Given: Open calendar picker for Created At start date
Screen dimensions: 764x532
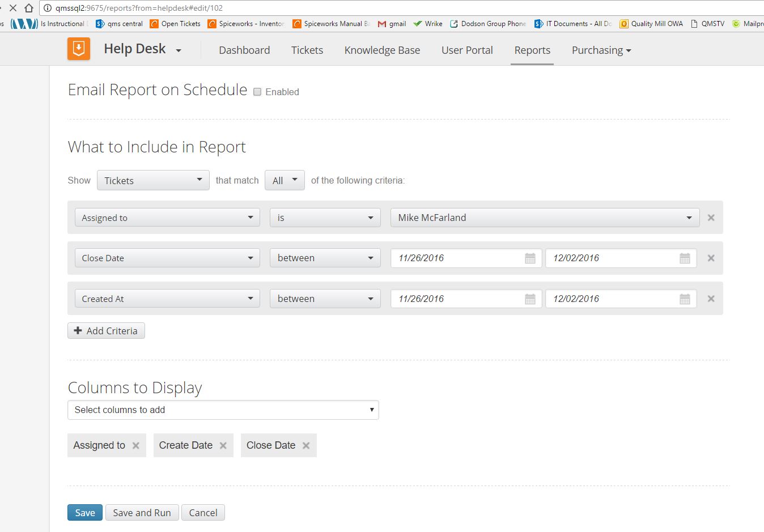Looking at the screenshot, I should (x=529, y=298).
